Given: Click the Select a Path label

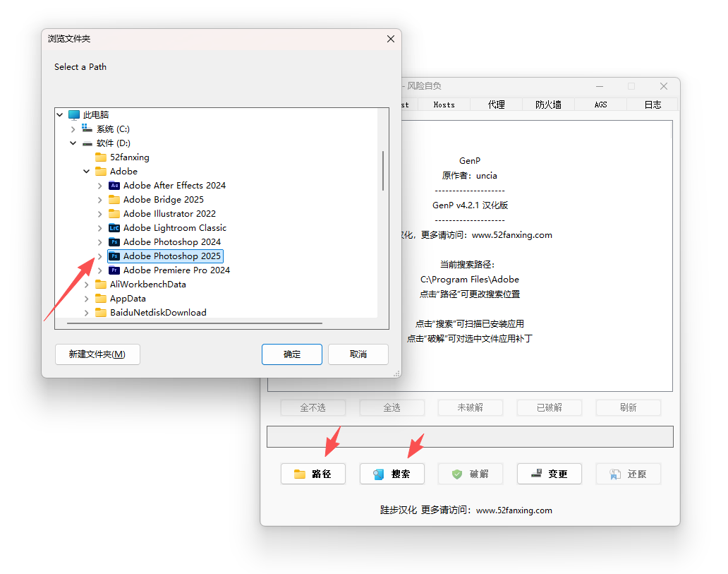Looking at the screenshot, I should coord(80,67).
